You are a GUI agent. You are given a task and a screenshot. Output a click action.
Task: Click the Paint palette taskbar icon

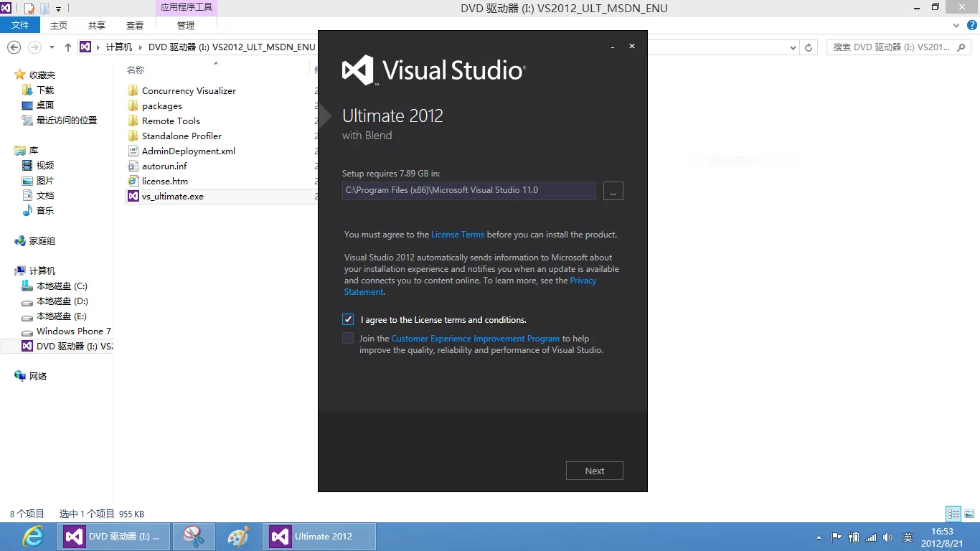[x=238, y=537]
